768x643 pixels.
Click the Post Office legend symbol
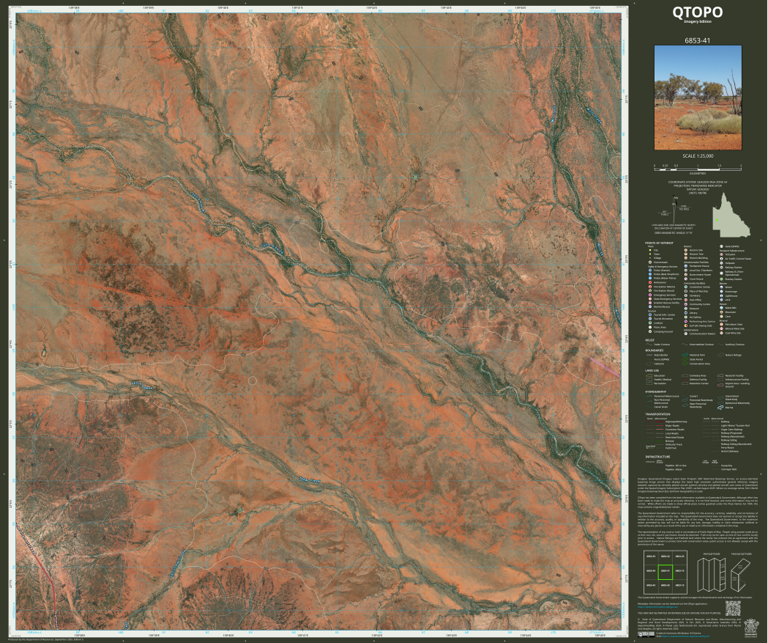[x=686, y=300]
